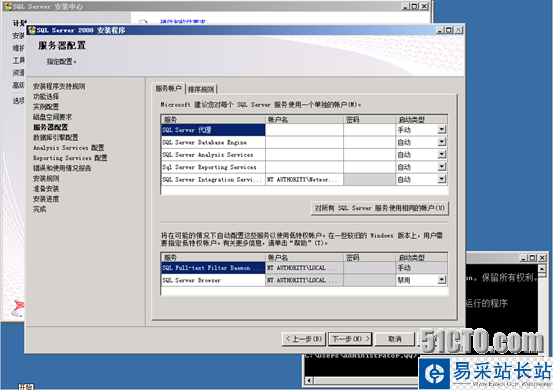Click the 启动类型 column header in upper table
Viewport: 553px width, 390px height.
click(x=421, y=119)
